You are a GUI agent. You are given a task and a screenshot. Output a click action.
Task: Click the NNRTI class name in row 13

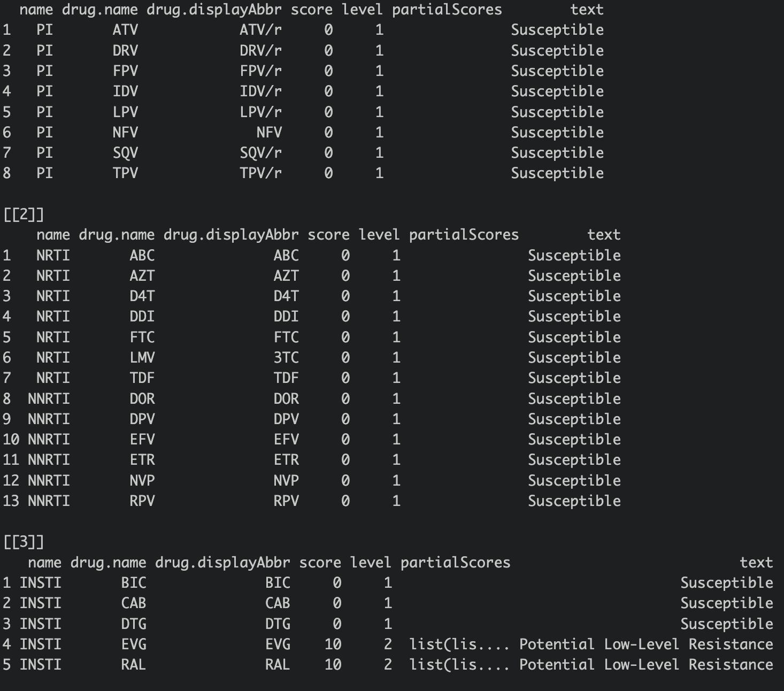49,501
